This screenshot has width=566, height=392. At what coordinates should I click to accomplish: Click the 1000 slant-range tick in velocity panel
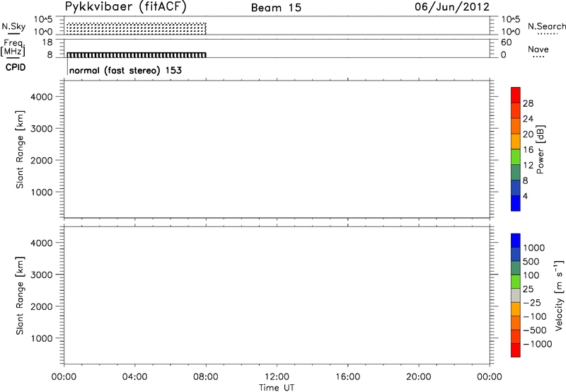click(42, 338)
